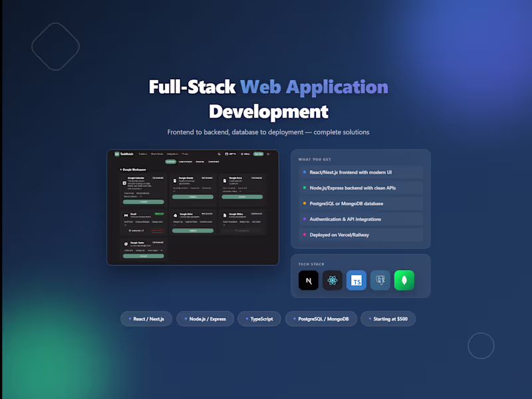Image resolution: width=532 pixels, height=399 pixels.
Task: Click the PostgreSQL elephant icon
Action: click(x=381, y=281)
